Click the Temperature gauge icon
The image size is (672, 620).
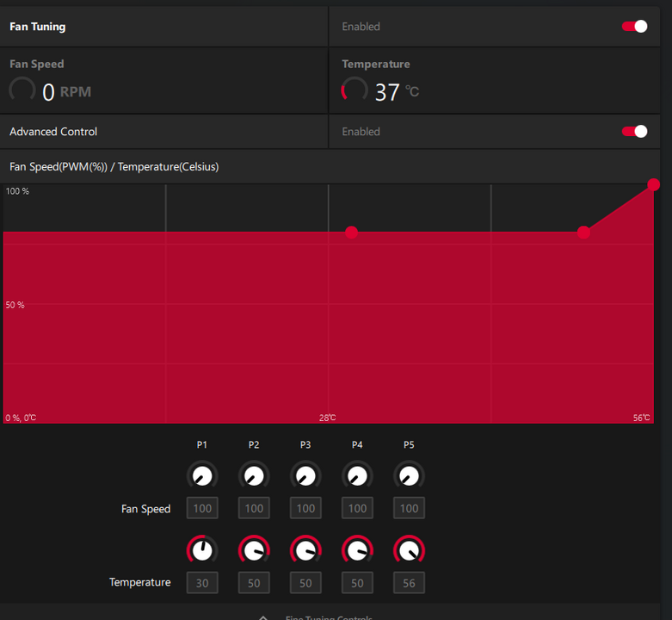click(354, 90)
